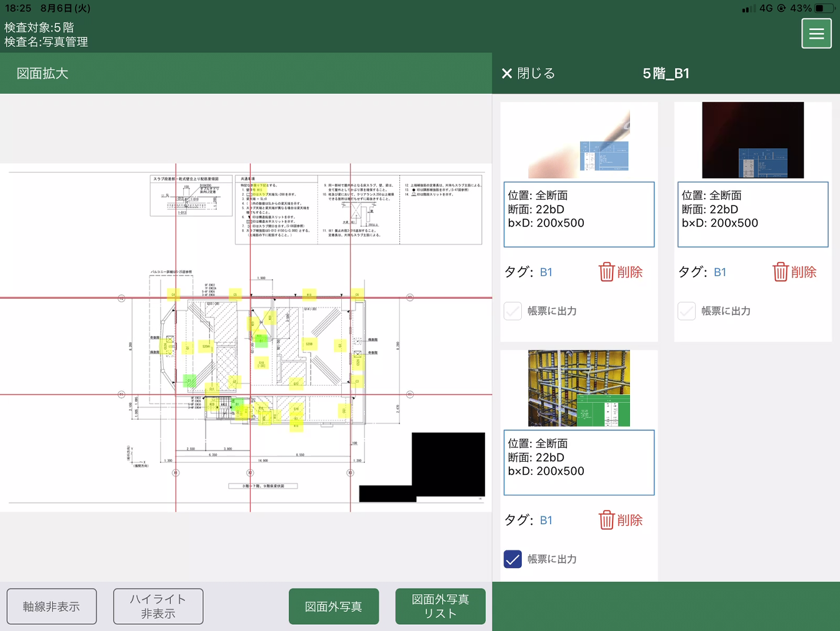
Task: Tap the battery icon in the status bar
Action: pos(824,9)
